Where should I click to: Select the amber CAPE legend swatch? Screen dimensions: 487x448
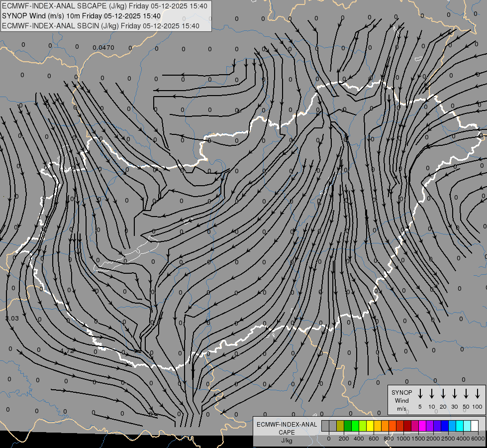click(x=378, y=426)
